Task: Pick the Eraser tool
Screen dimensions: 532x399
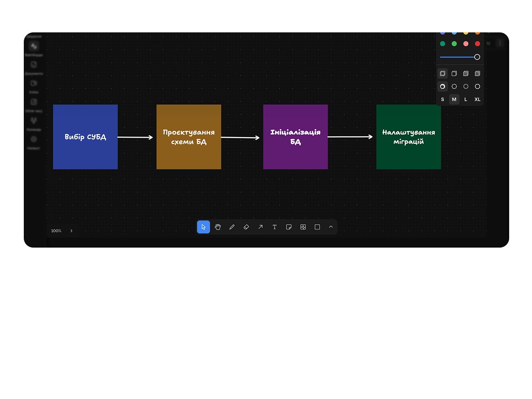Action: point(246,227)
